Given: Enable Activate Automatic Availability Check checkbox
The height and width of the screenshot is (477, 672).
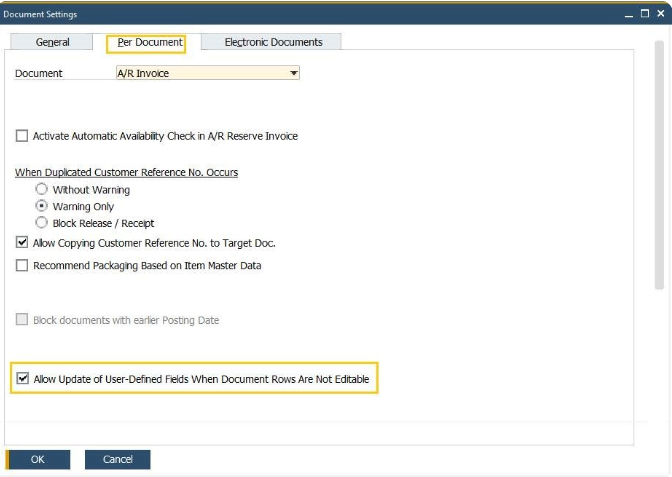Looking at the screenshot, I should 22,136.
